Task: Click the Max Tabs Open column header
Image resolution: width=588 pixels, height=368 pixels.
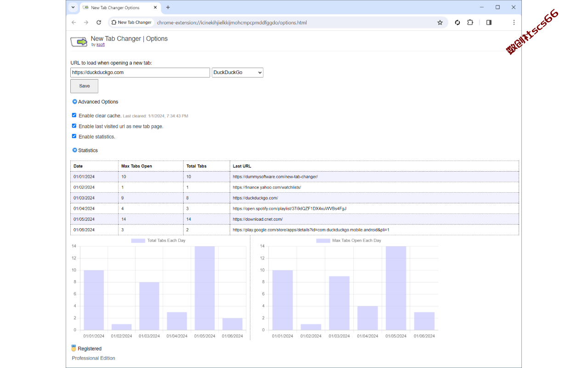Action: (x=151, y=166)
